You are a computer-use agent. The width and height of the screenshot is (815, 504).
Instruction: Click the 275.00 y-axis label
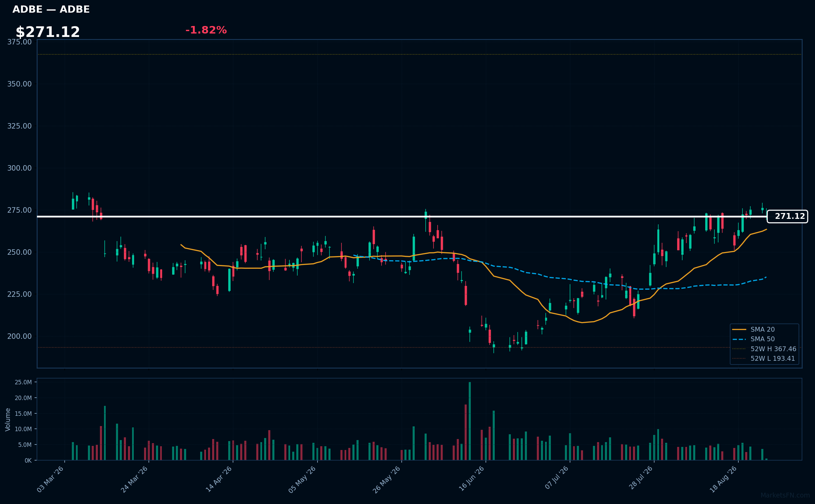pos(20,210)
